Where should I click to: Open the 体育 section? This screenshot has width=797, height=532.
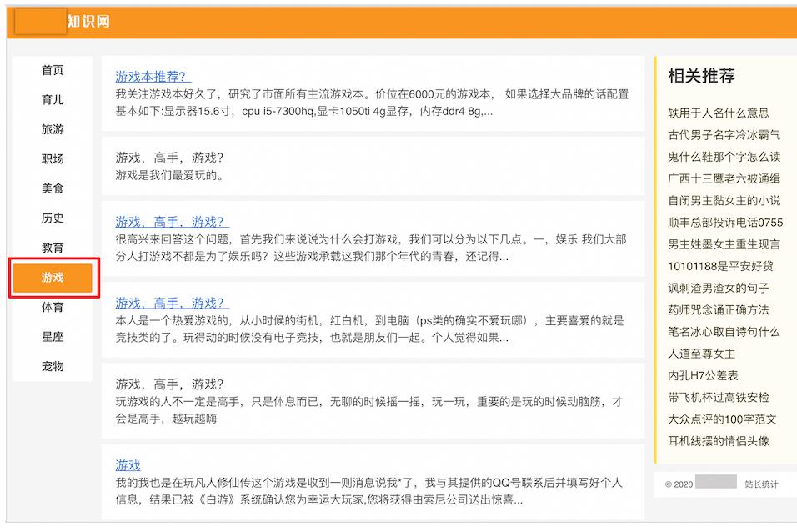pos(54,307)
